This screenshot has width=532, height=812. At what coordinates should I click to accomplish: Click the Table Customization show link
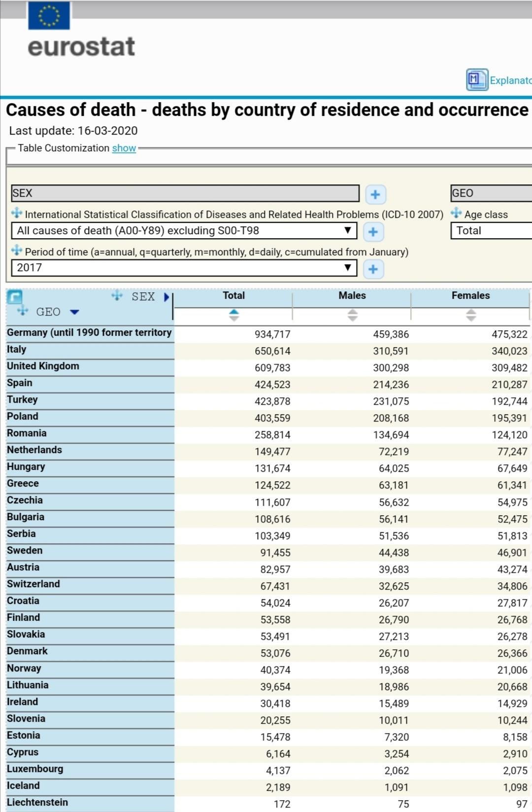pyautogui.click(x=124, y=148)
